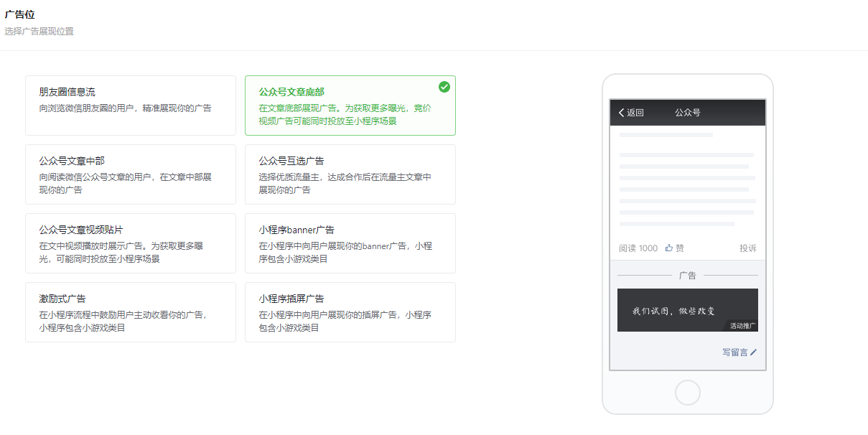Click the thumbs-up 赞 icon in preview
The image size is (868, 435).
[669, 248]
